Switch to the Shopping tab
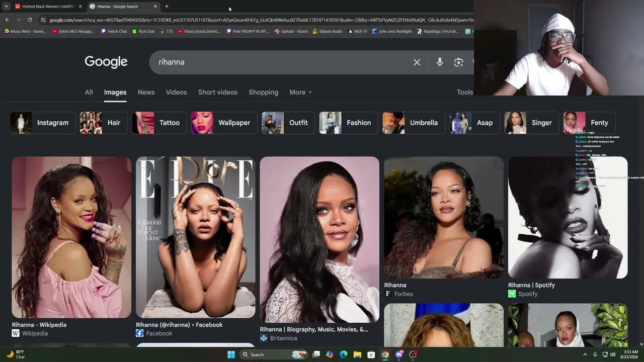644x362 pixels. click(x=263, y=93)
